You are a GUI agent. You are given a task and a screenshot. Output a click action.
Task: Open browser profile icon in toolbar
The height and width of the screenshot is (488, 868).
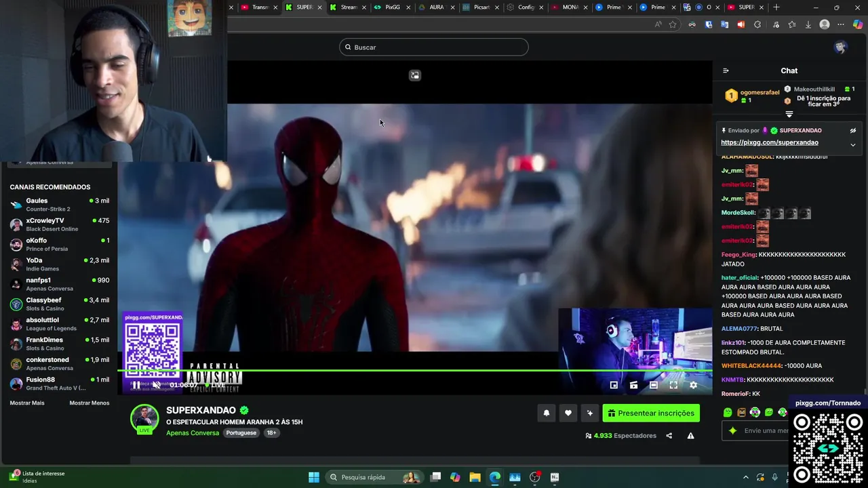[x=825, y=24]
